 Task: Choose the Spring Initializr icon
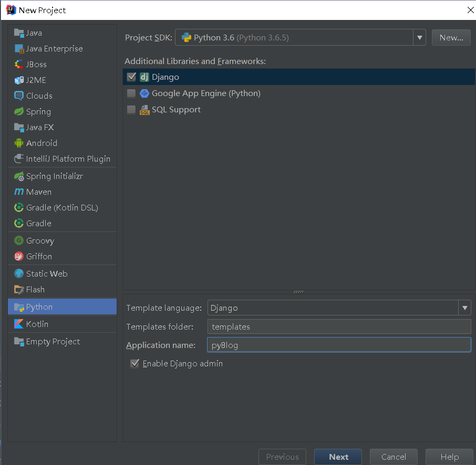pos(19,176)
